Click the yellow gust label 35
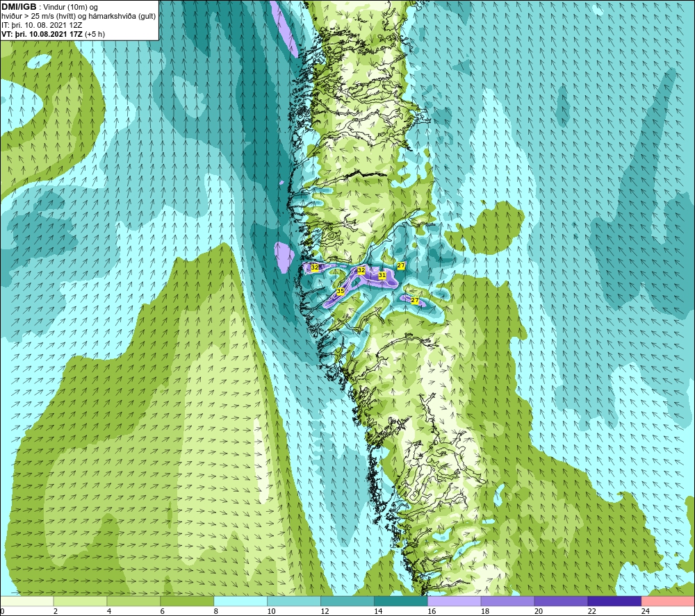The height and width of the screenshot is (616, 695). (x=341, y=291)
